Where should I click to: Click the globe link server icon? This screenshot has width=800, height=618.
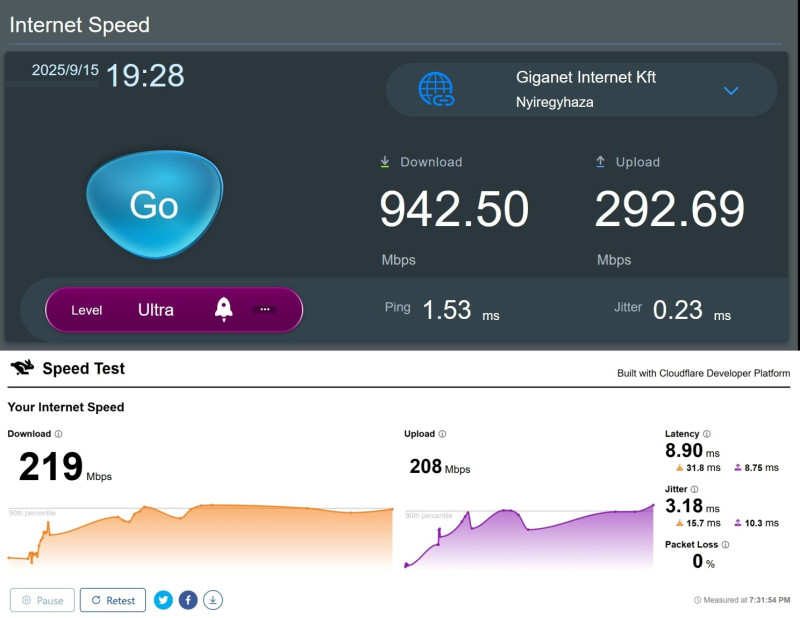coord(436,89)
